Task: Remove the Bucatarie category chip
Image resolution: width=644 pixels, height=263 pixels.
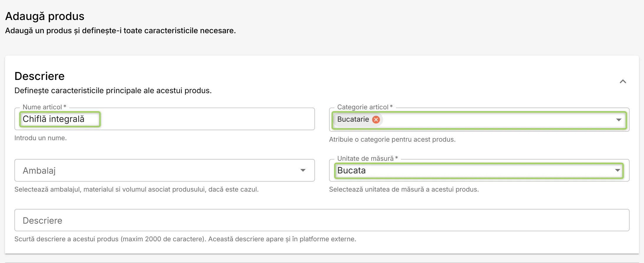Action: (376, 119)
